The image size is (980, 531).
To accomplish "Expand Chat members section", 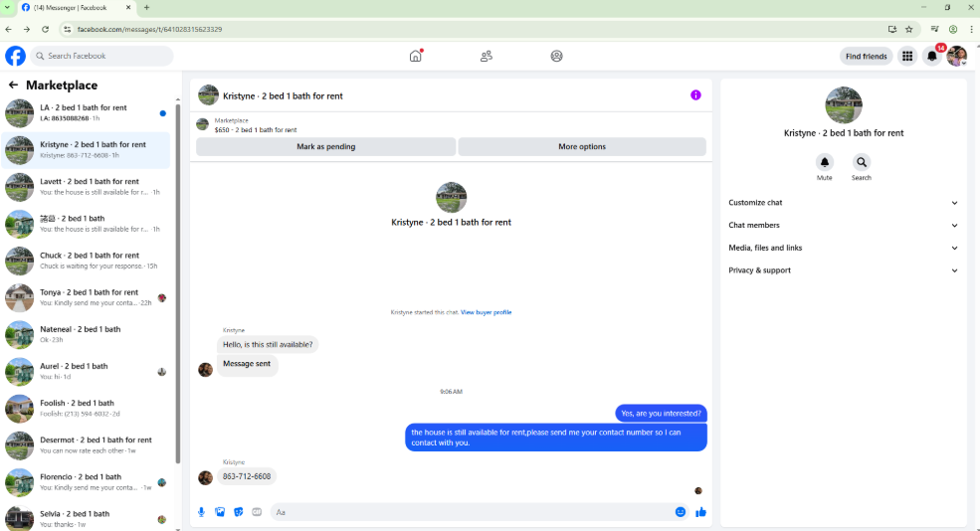I will (x=843, y=225).
